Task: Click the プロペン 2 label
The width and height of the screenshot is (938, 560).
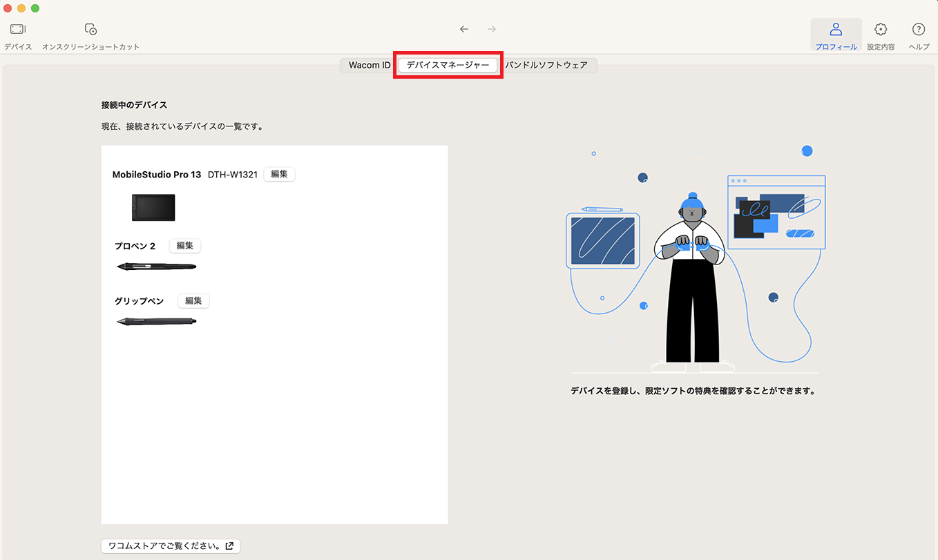Action: (135, 246)
